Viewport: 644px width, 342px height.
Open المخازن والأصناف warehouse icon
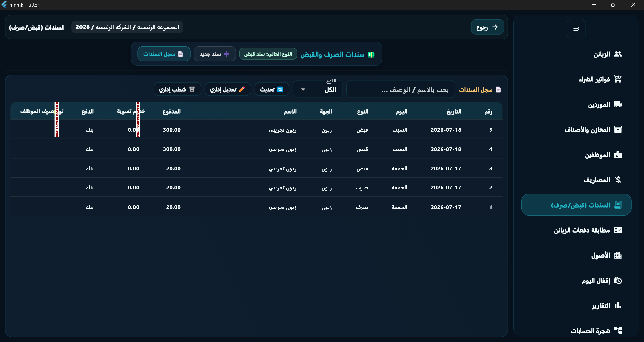[x=618, y=129]
